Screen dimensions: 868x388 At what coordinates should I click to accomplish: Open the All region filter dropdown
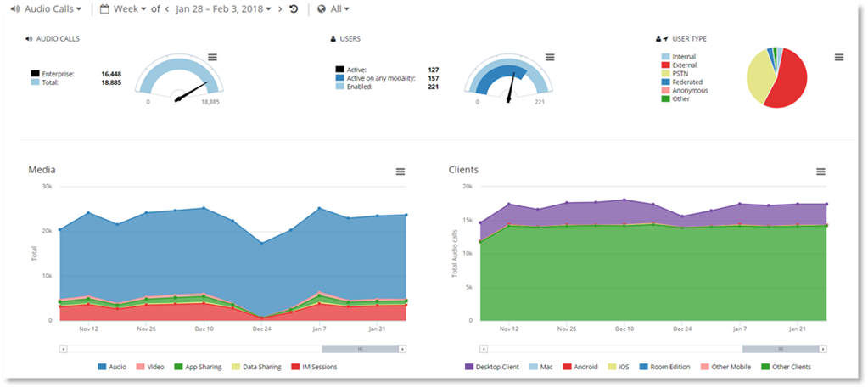[x=333, y=9]
